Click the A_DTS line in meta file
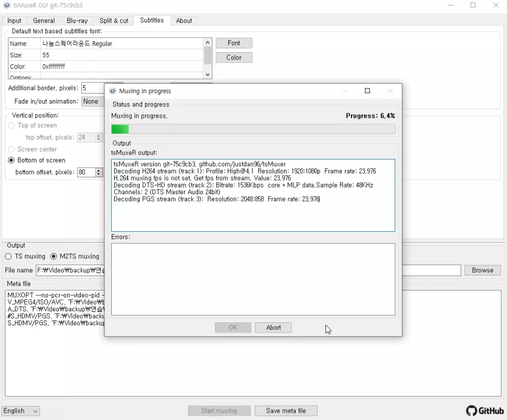This screenshot has height=420, width=507. 56,309
